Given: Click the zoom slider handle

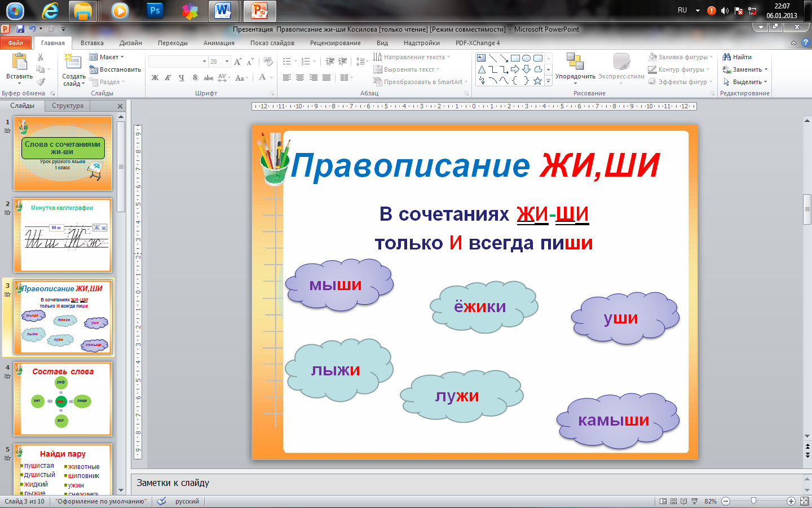Looking at the screenshot, I should click(x=754, y=501).
